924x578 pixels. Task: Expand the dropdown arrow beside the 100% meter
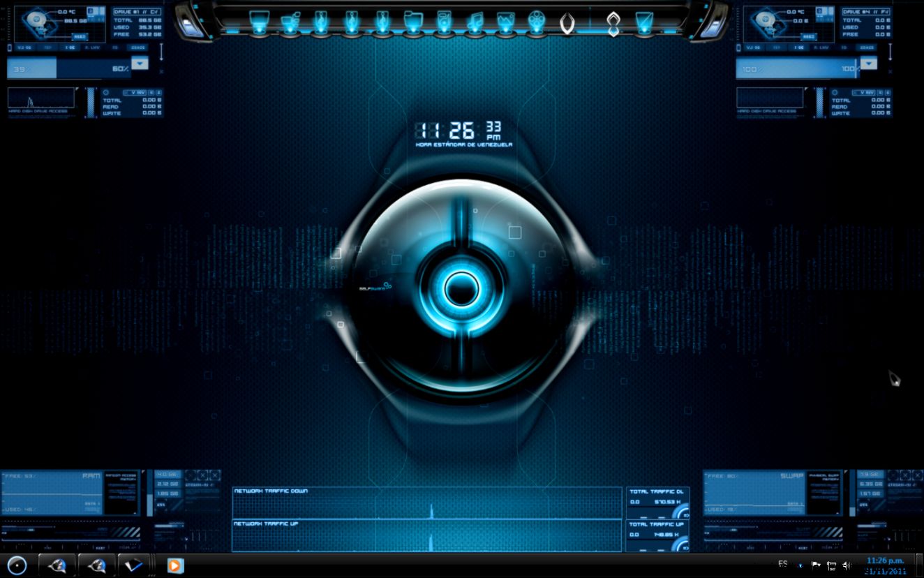[x=867, y=63]
